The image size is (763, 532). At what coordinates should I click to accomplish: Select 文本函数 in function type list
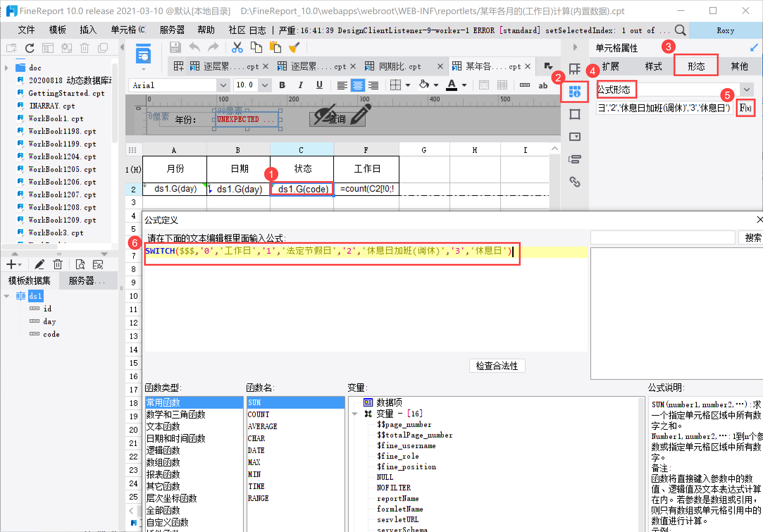click(x=163, y=426)
